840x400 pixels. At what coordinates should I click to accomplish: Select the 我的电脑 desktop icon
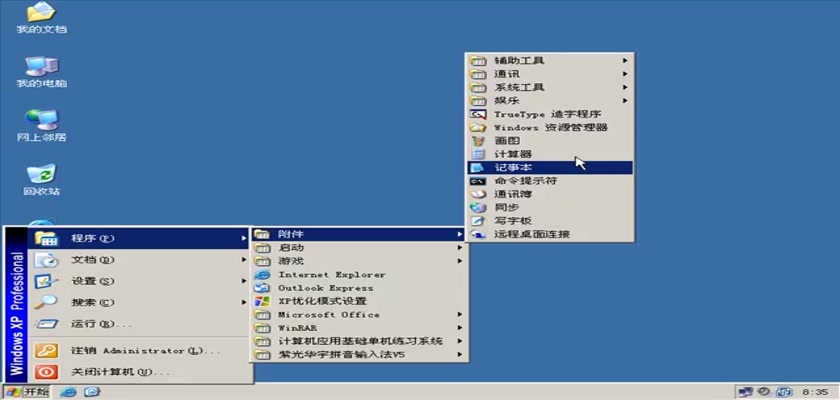tap(41, 72)
